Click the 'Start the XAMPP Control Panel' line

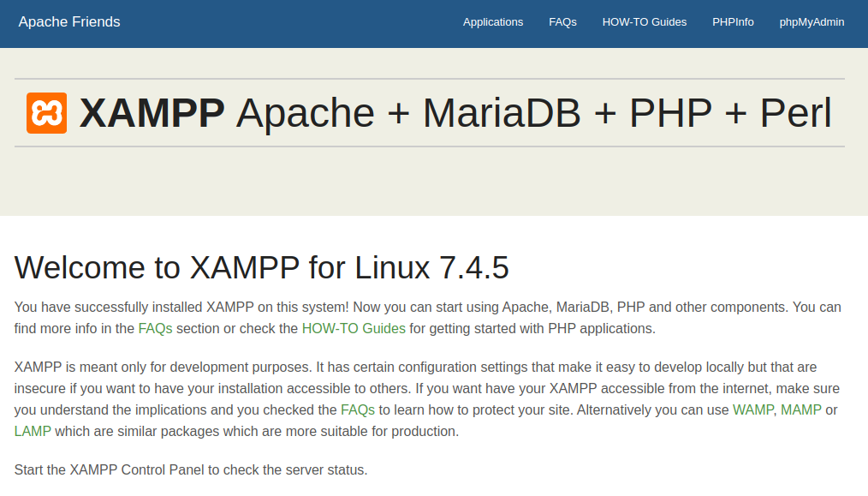point(191,470)
